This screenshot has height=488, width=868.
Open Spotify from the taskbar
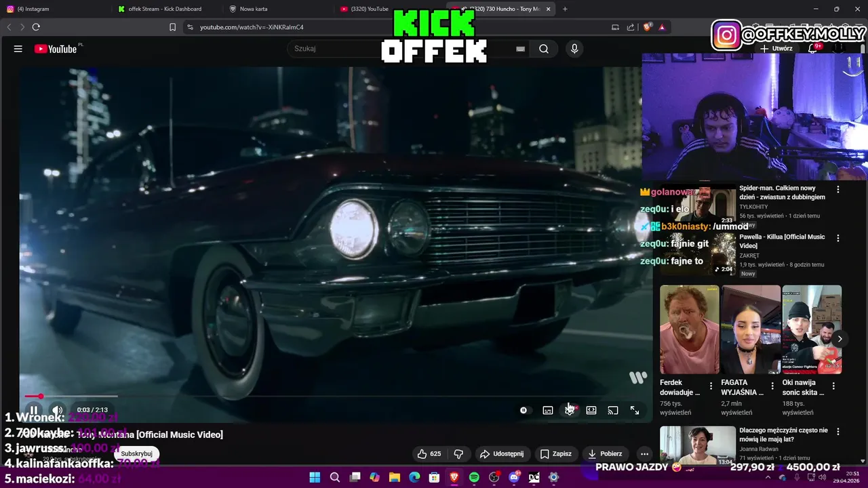[474, 477]
